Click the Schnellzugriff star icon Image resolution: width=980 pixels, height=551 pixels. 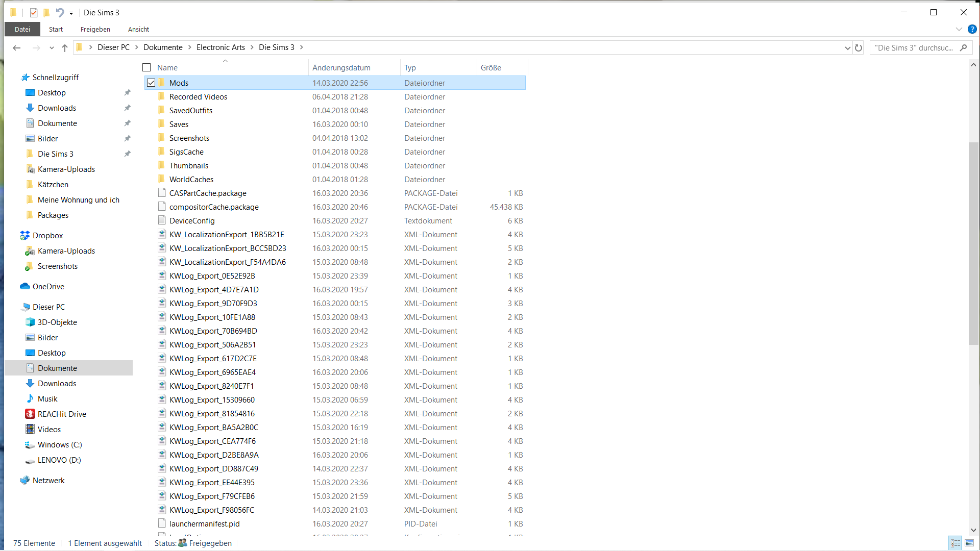(x=25, y=78)
